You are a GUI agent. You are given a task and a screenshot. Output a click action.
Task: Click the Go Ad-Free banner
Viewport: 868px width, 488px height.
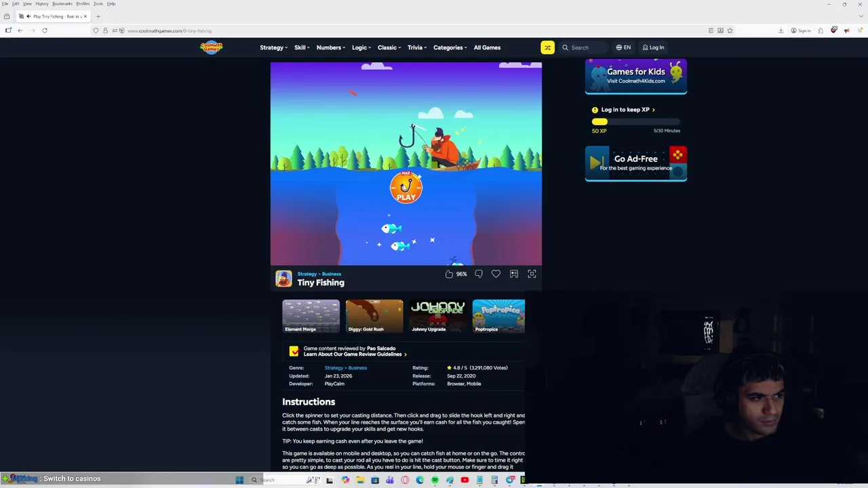coord(636,163)
